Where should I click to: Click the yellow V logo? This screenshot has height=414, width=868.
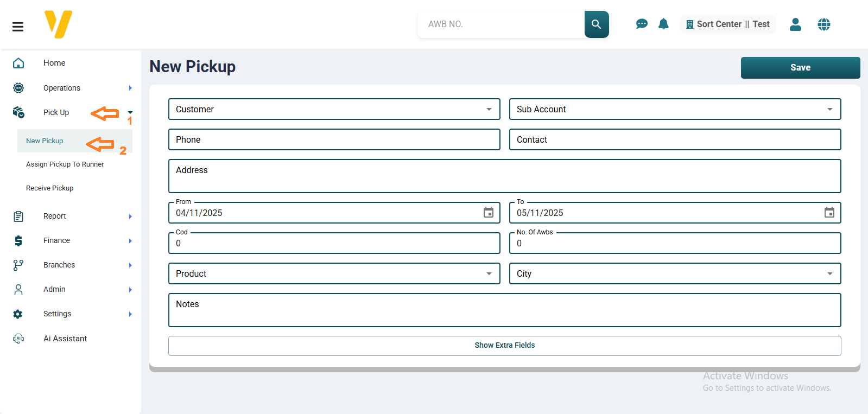coord(58,24)
